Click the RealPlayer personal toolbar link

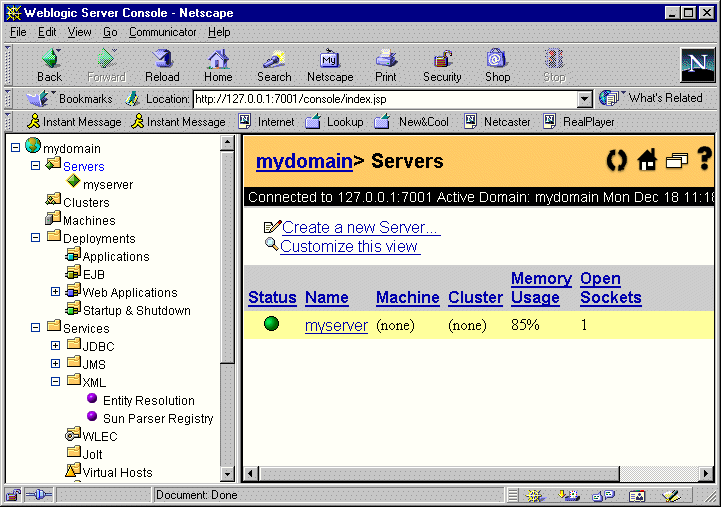(579, 122)
